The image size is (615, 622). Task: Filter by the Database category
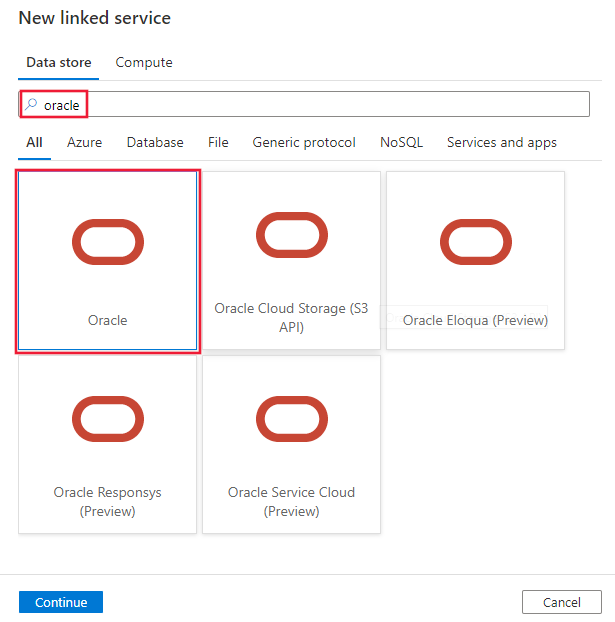point(155,142)
